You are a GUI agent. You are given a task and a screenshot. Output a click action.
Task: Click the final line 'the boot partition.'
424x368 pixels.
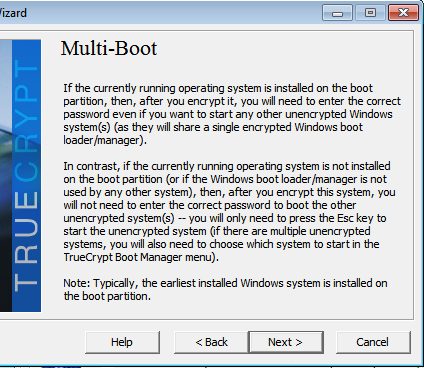[x=107, y=296]
